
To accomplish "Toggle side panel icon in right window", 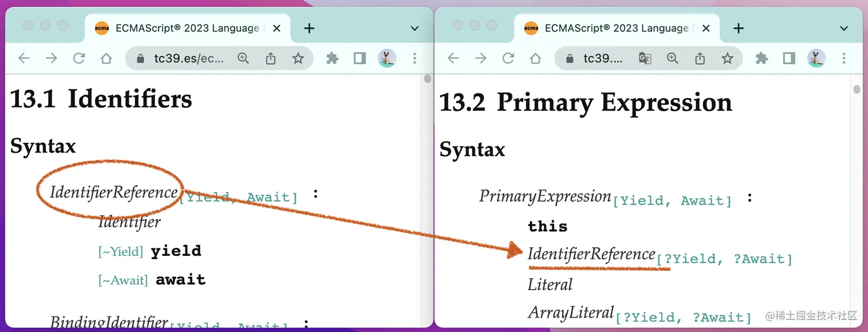I will [x=789, y=58].
